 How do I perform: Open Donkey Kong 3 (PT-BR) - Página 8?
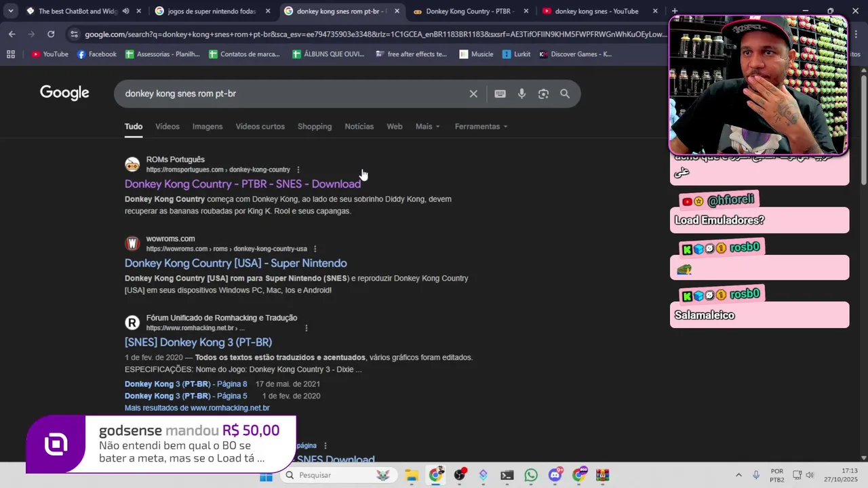186,384
